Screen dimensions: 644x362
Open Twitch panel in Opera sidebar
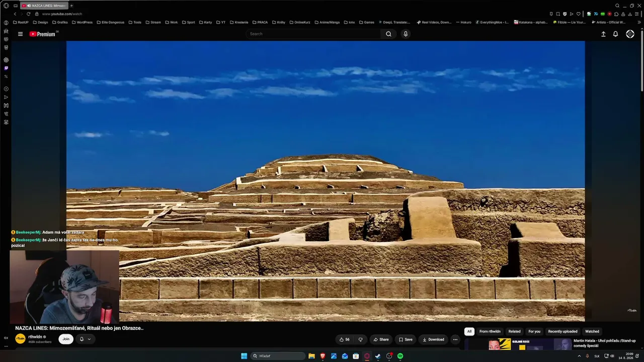[6, 68]
